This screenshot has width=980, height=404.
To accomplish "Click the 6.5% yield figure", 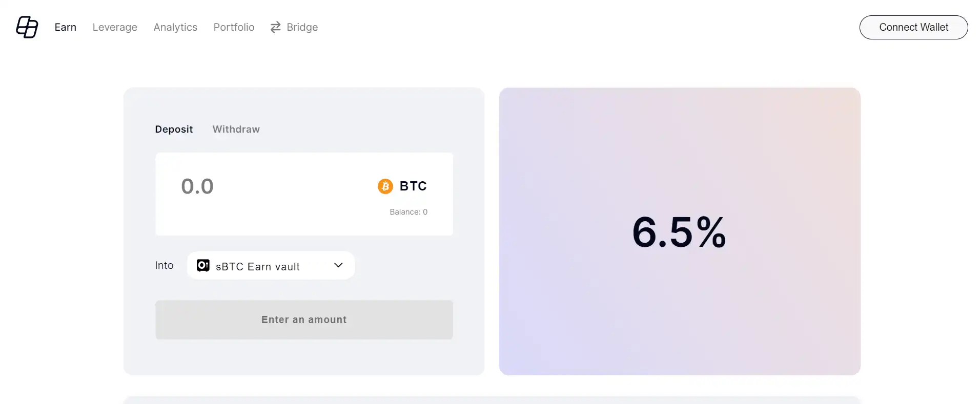I will click(x=679, y=232).
